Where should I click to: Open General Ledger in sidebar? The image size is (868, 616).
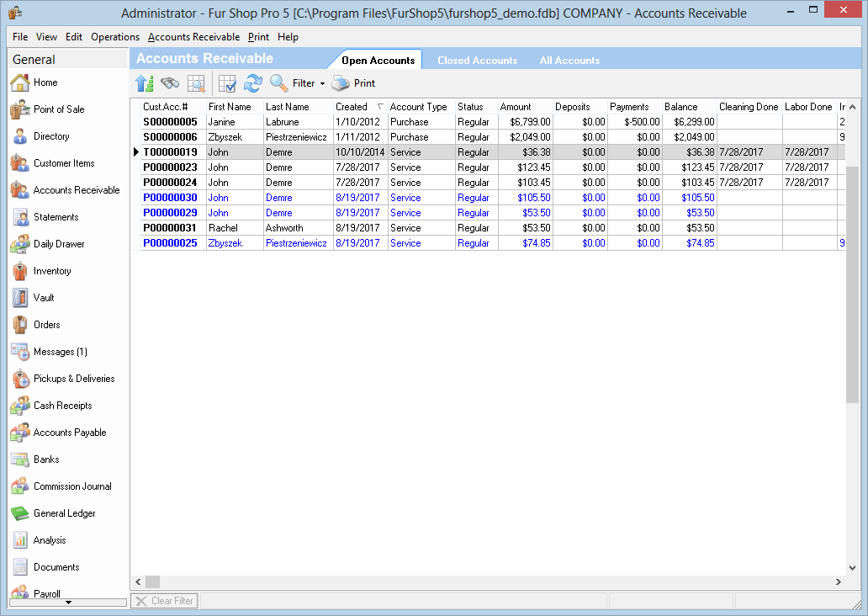tap(64, 513)
